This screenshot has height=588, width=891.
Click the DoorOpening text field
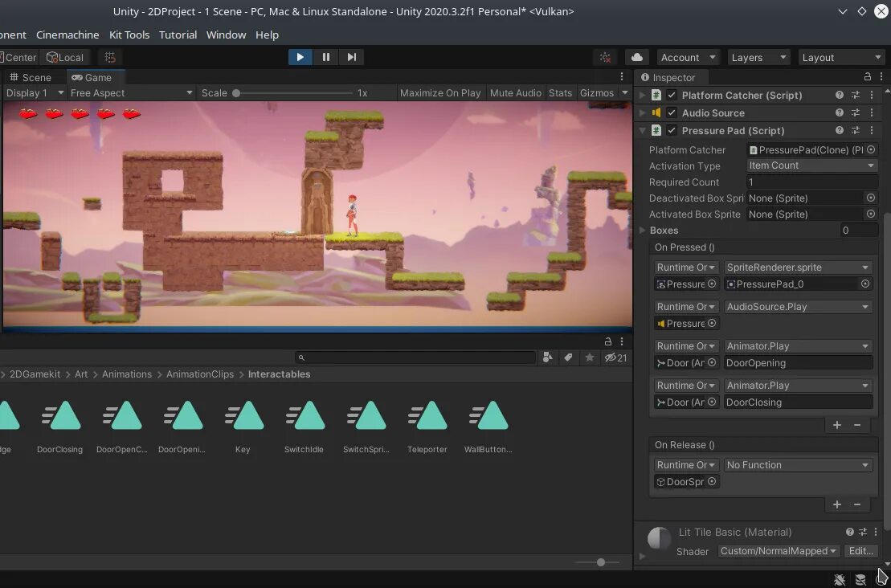(x=798, y=362)
